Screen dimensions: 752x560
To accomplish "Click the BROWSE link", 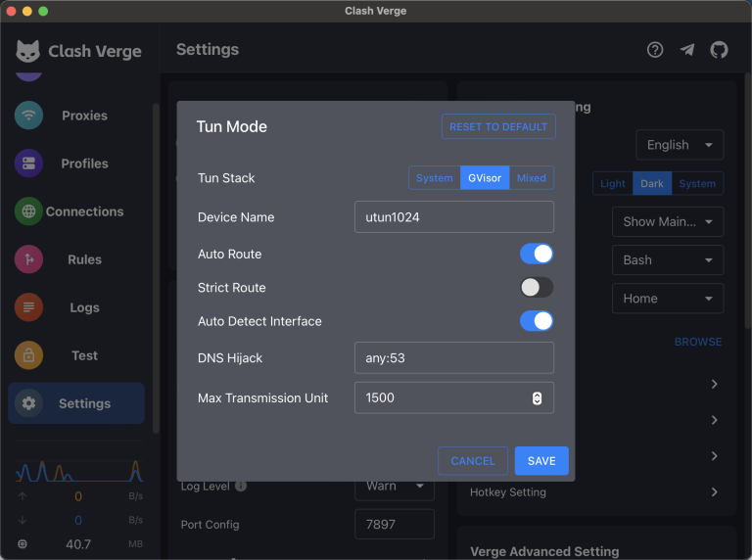I will tap(698, 342).
